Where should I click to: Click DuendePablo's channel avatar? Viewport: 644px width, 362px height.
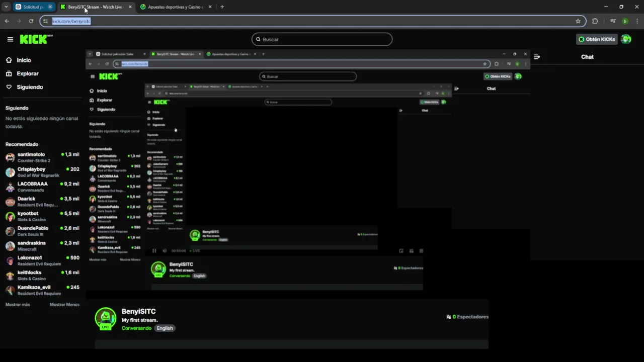10,231
